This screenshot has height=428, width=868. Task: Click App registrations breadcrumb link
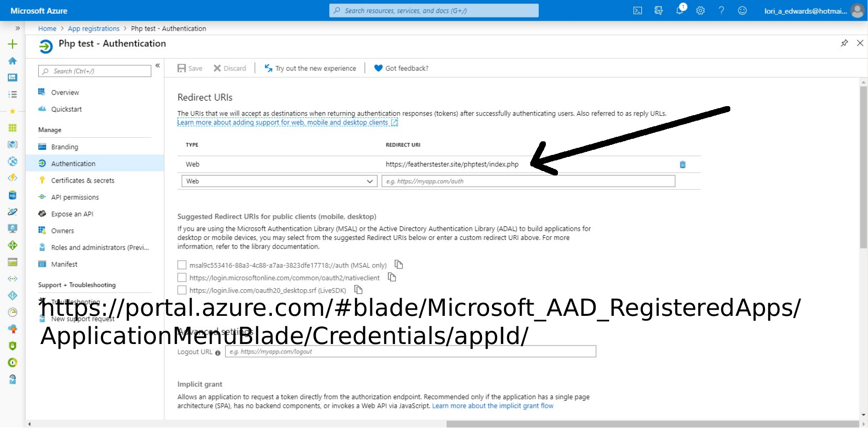[x=93, y=29]
